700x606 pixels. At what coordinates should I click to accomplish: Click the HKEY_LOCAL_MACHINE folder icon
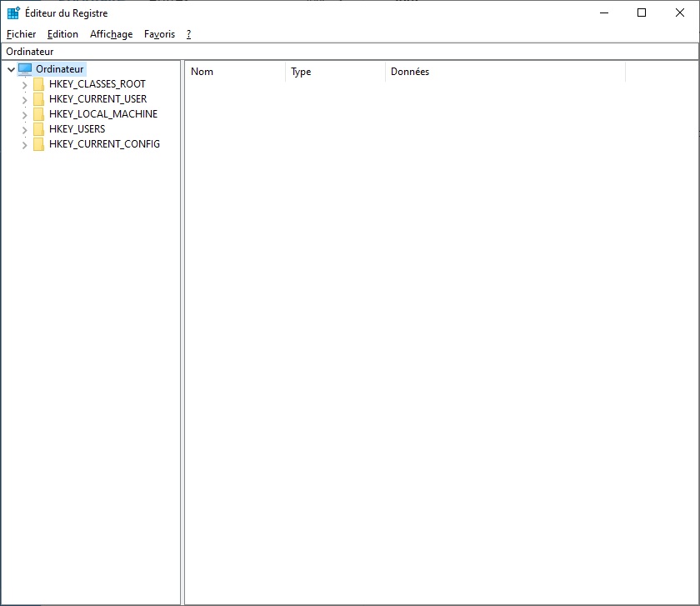tap(38, 114)
